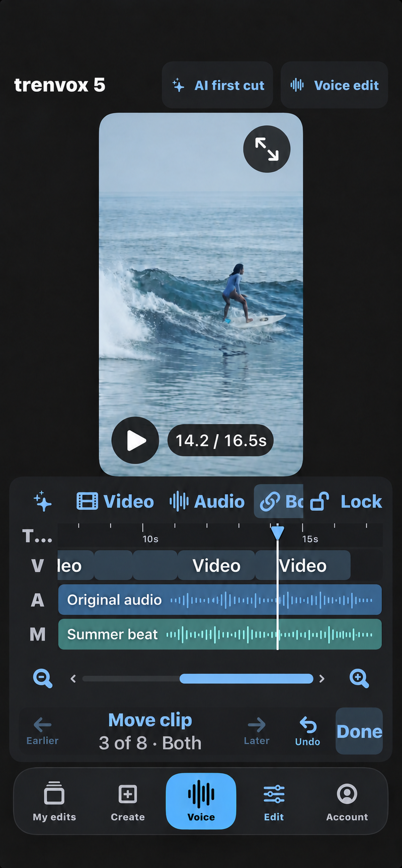Open the Create tab
Viewport: 402px width, 868px height.
(128, 801)
